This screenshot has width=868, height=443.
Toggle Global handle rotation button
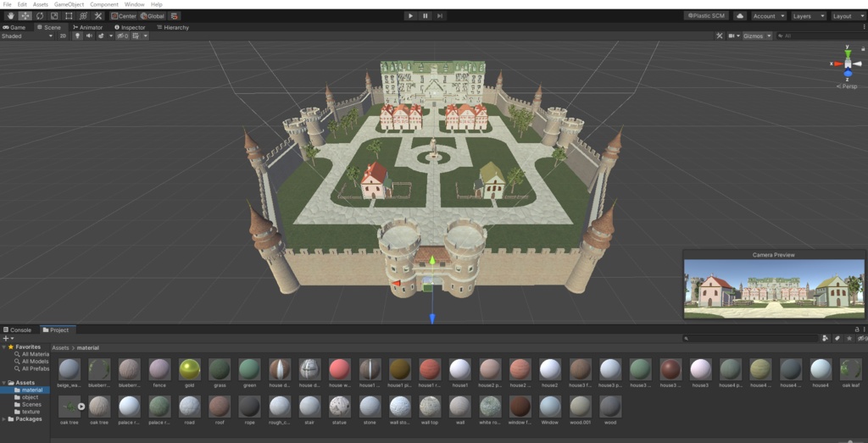(153, 16)
